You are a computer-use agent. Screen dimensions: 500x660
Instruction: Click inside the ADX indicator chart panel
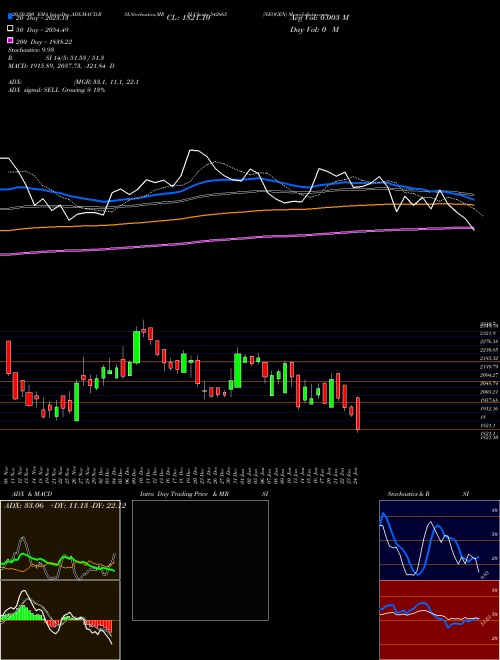click(60, 540)
